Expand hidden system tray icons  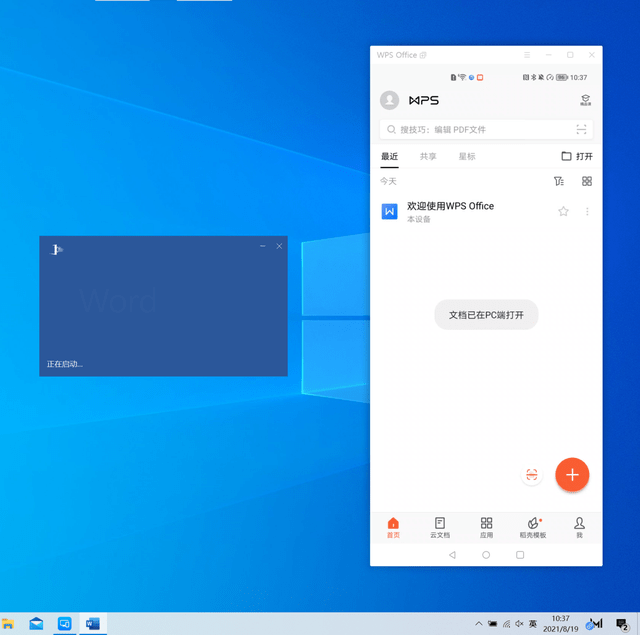479,624
